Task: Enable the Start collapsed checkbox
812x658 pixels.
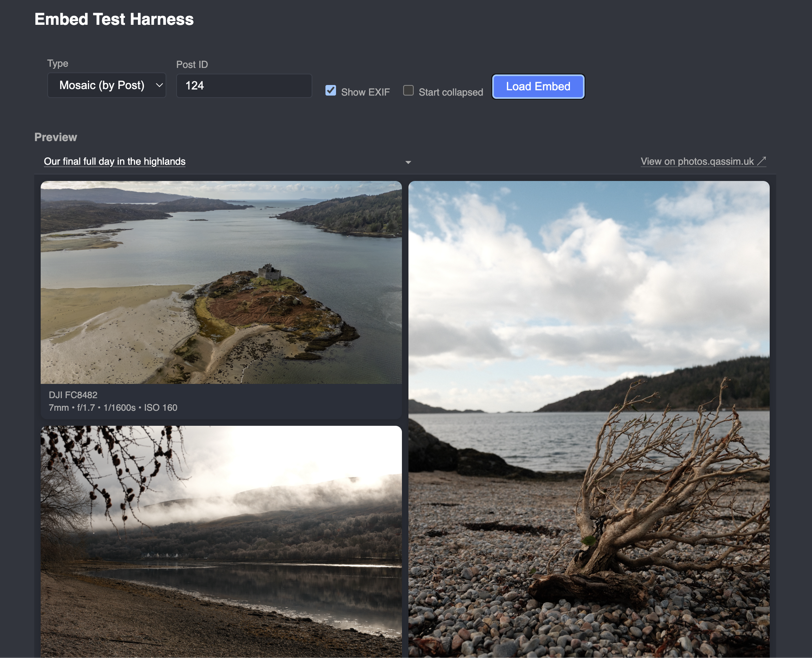Action: tap(408, 90)
